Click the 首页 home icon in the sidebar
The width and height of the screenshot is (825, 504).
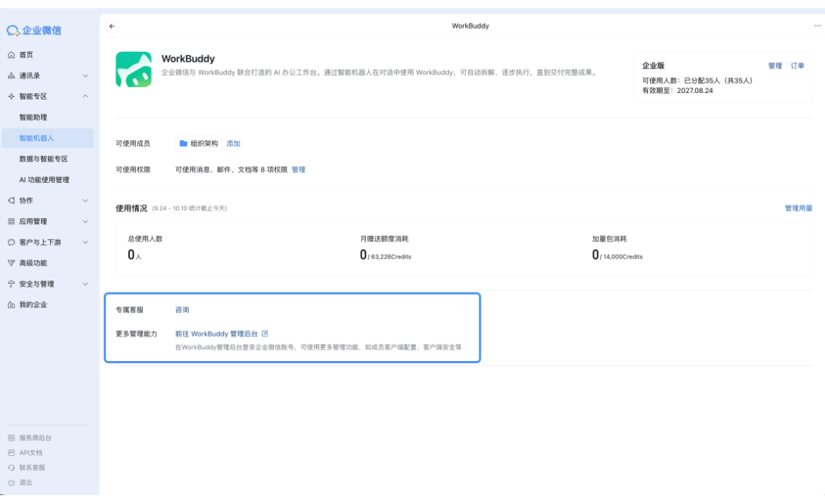coord(11,55)
